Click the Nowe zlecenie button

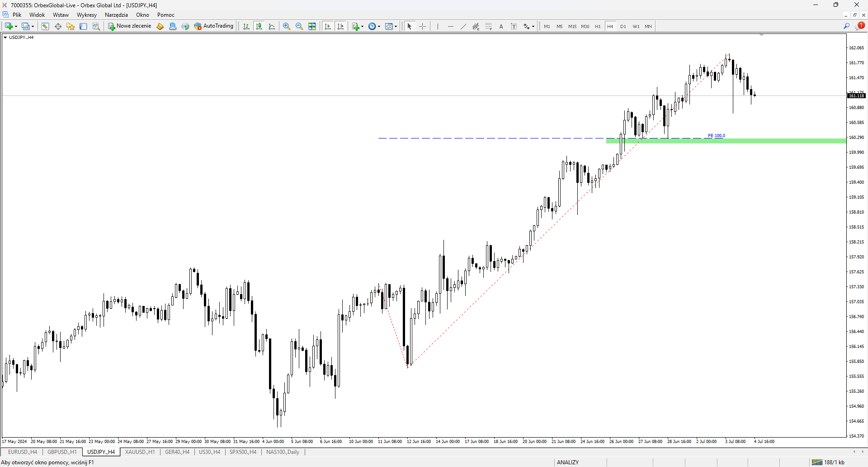pos(130,26)
